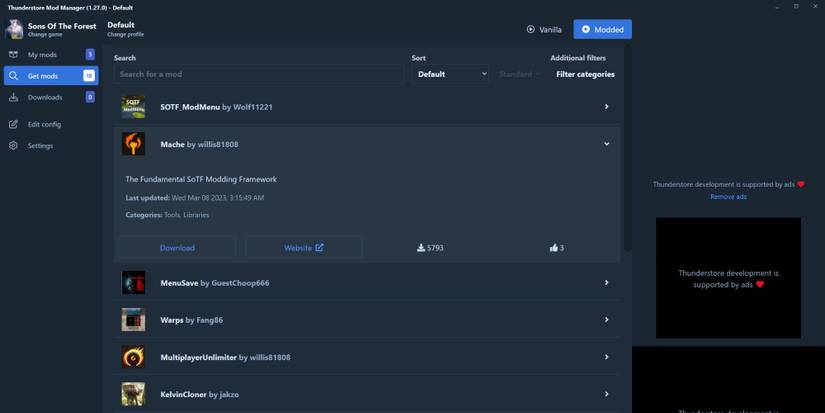Open the Standard sort direction dropdown
825x413 pixels.
(x=518, y=74)
